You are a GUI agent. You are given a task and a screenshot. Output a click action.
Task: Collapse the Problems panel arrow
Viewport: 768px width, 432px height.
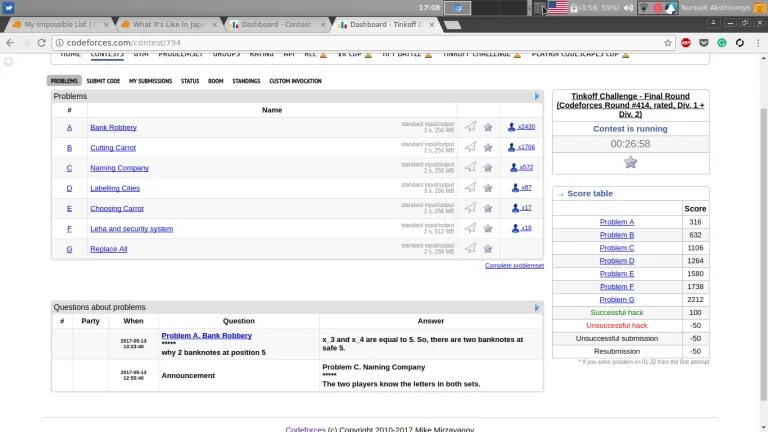pyautogui.click(x=537, y=96)
